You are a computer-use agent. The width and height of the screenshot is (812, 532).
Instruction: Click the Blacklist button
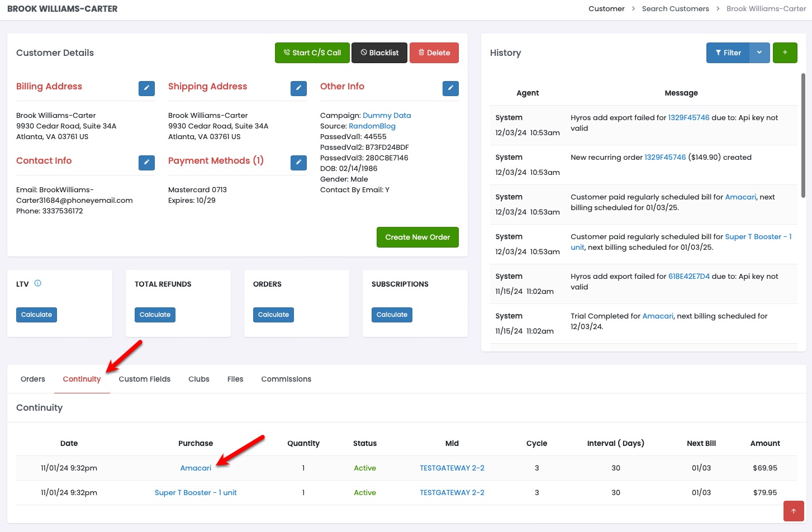pos(379,53)
